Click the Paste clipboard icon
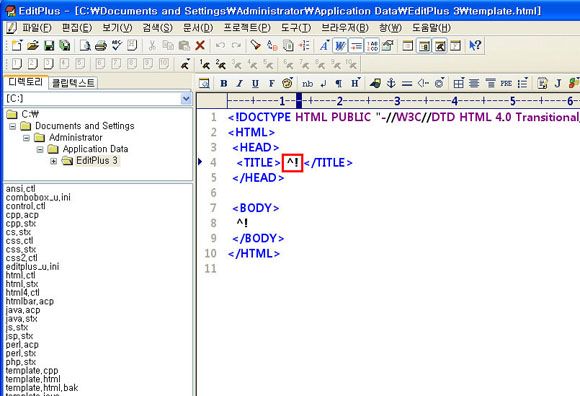580x396 pixels. click(x=184, y=46)
